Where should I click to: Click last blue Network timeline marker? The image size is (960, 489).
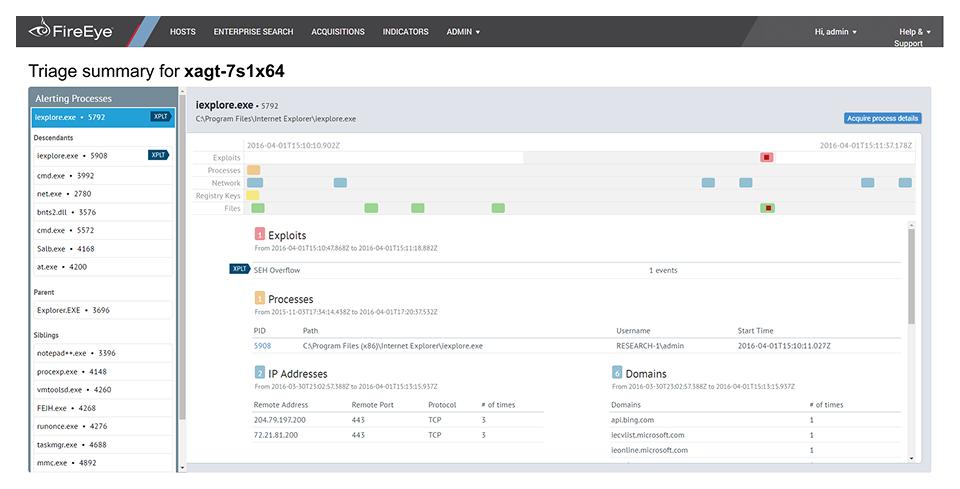905,182
